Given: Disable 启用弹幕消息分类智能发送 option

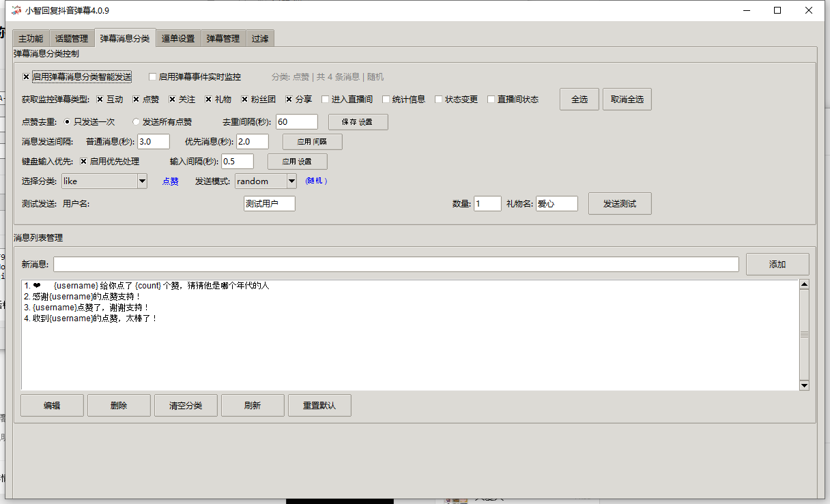Looking at the screenshot, I should point(26,76).
